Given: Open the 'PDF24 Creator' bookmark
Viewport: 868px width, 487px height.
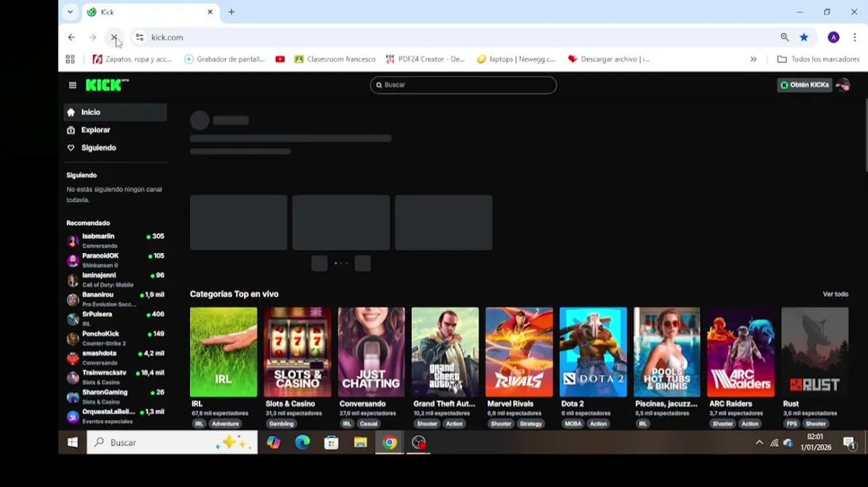Looking at the screenshot, I should (425, 60).
